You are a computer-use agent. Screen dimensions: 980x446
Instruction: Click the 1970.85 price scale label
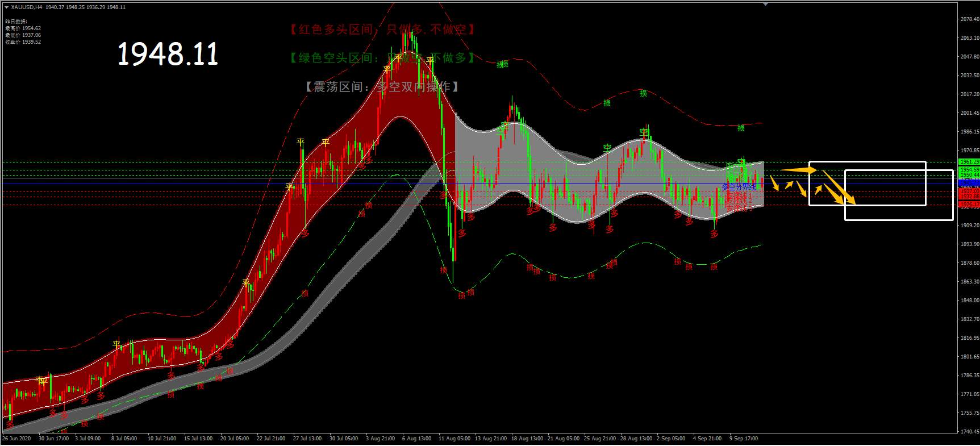pyautogui.click(x=970, y=151)
